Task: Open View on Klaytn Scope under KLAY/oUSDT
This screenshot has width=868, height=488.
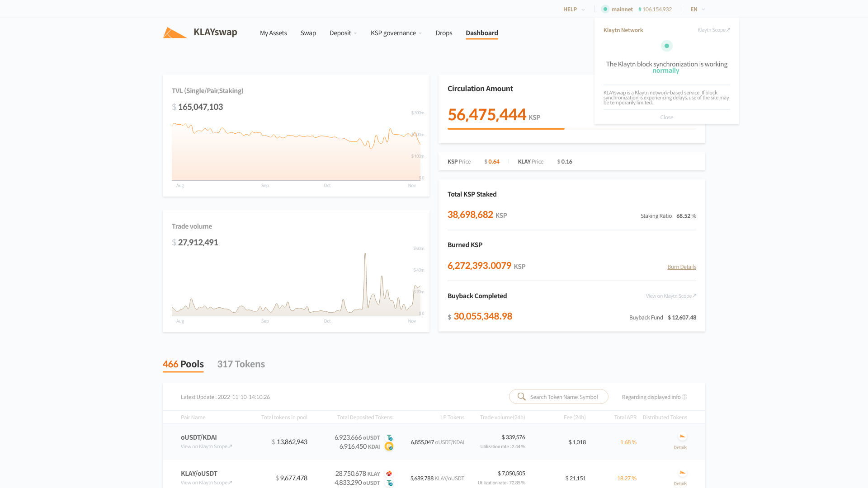Action: [206, 483]
